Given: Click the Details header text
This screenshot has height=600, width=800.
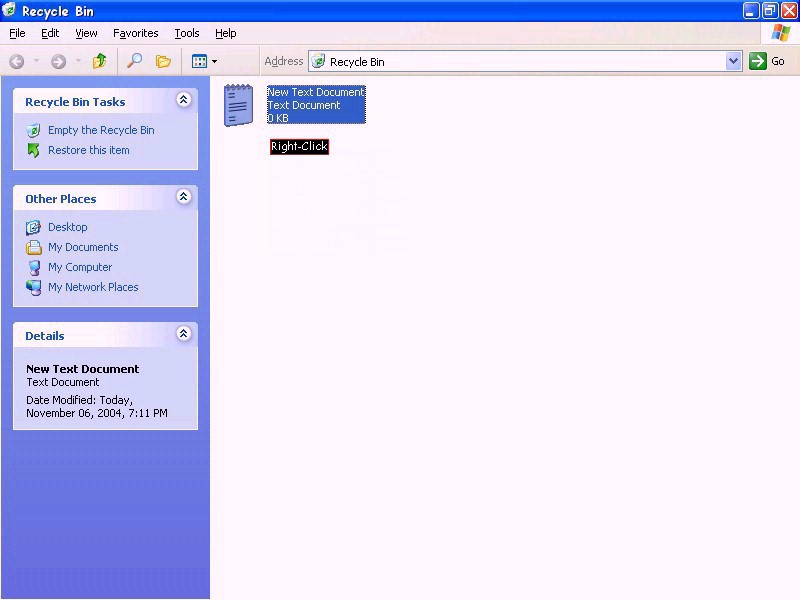Looking at the screenshot, I should click(x=45, y=336).
